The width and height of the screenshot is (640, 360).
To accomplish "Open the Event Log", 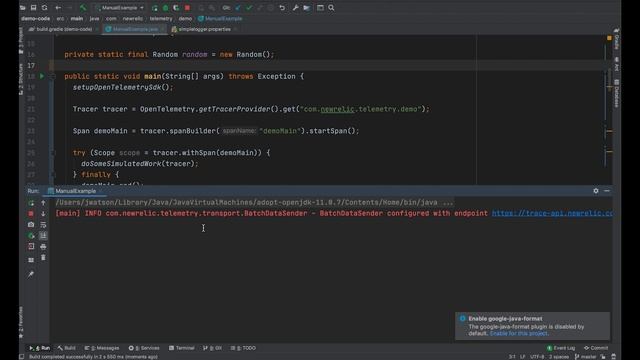I will pyautogui.click(x=561, y=348).
